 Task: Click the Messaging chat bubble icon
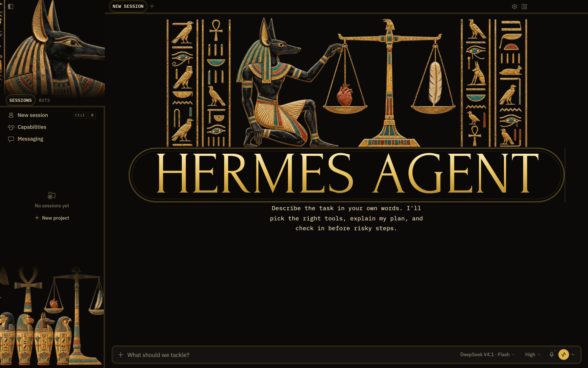pos(11,139)
